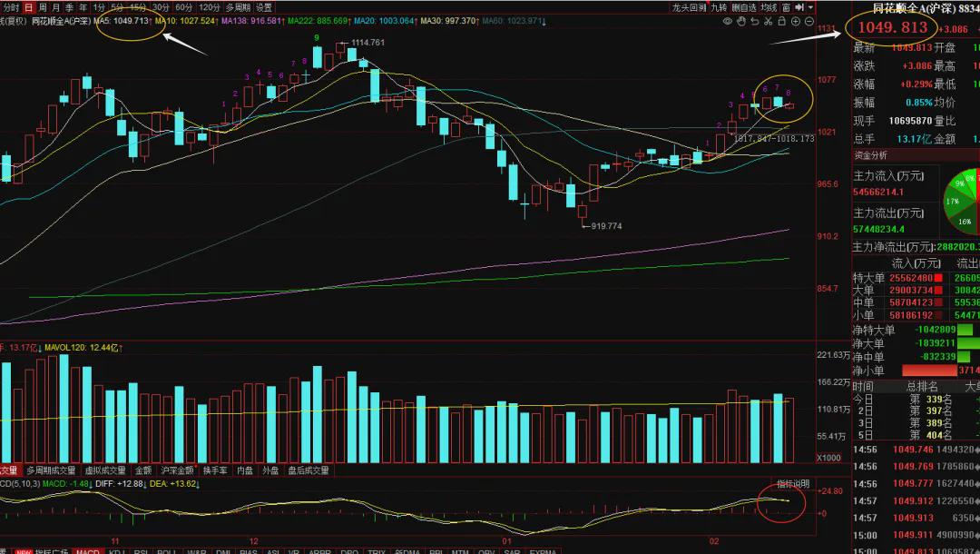980x554 pixels.
Task: Select 内盘 tab
Action: coord(245,470)
